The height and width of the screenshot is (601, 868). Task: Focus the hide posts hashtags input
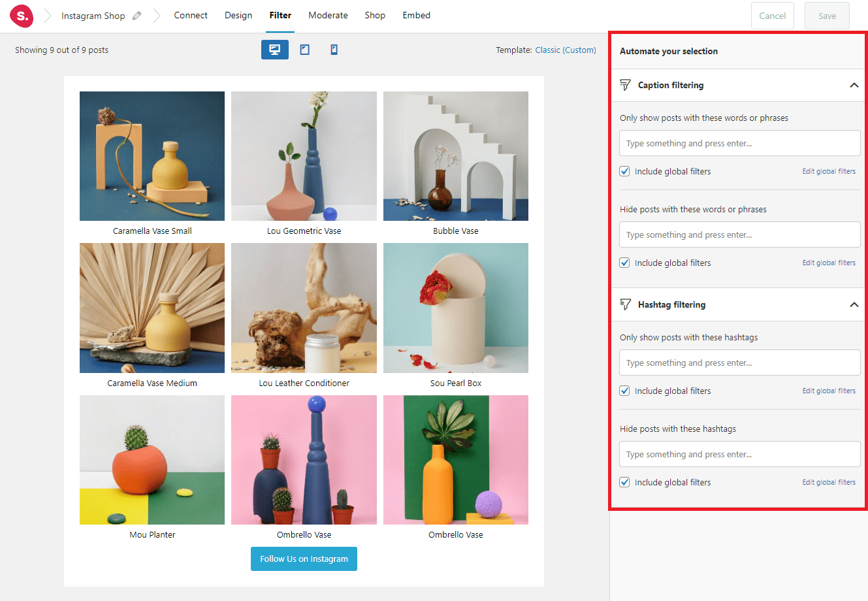[x=740, y=454]
